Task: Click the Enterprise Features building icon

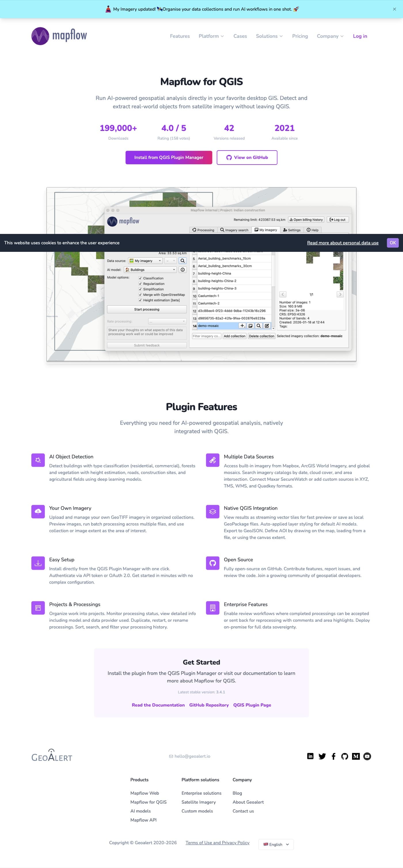Action: tap(213, 608)
